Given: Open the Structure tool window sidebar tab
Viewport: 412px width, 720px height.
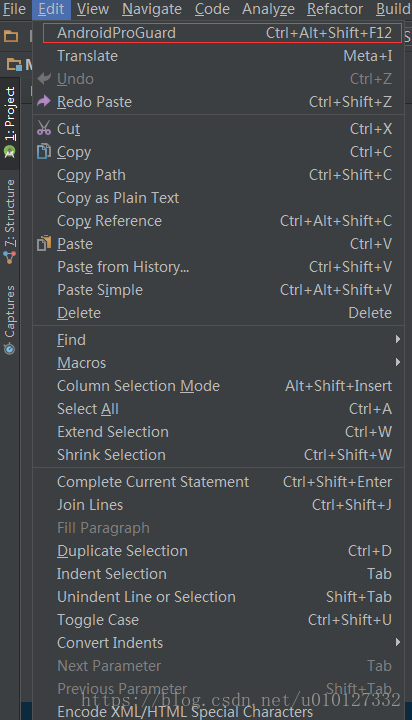Looking at the screenshot, I should 10,222.
